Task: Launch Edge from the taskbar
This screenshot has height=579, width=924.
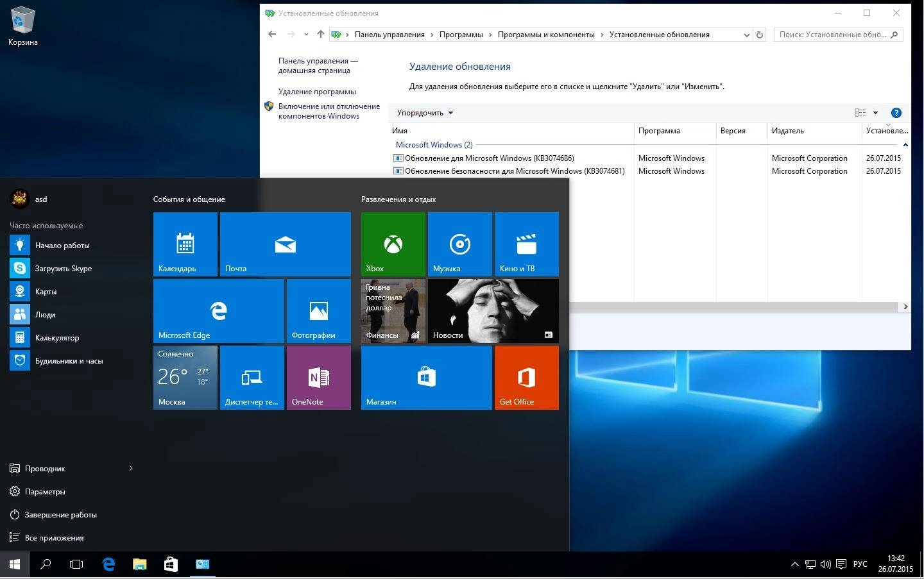Action: [x=108, y=564]
